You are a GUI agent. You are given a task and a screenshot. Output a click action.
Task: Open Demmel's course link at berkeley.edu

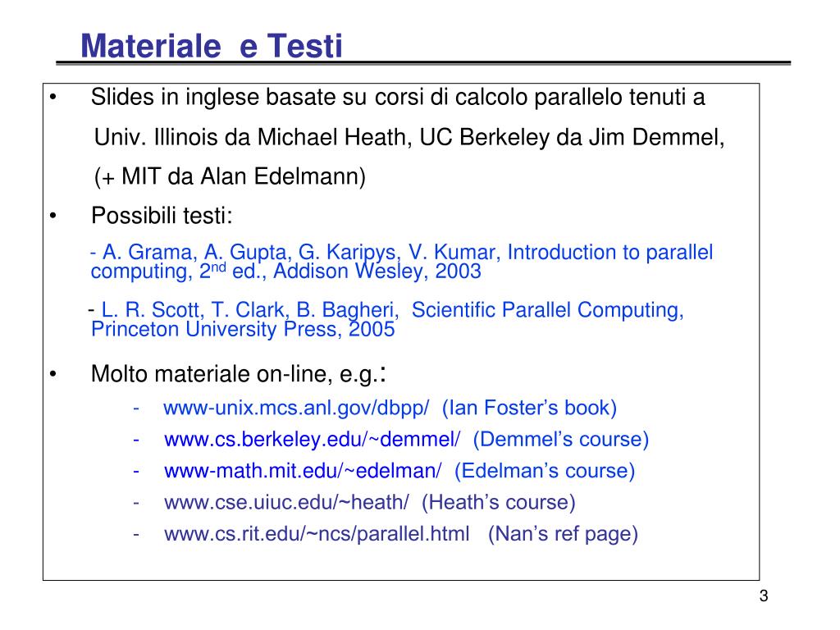[x=312, y=440]
